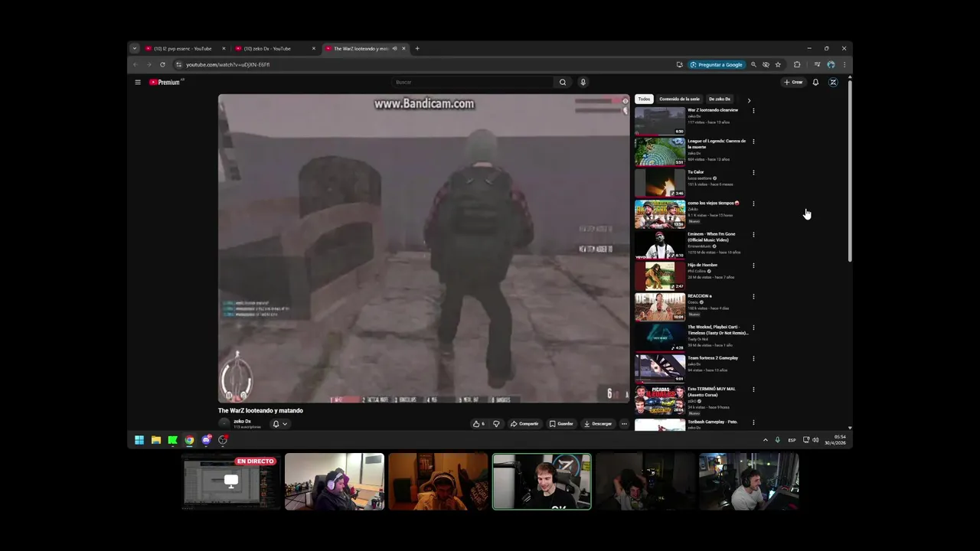This screenshot has height=551, width=980.
Task: Open Chrome from the taskbar
Action: [189, 440]
